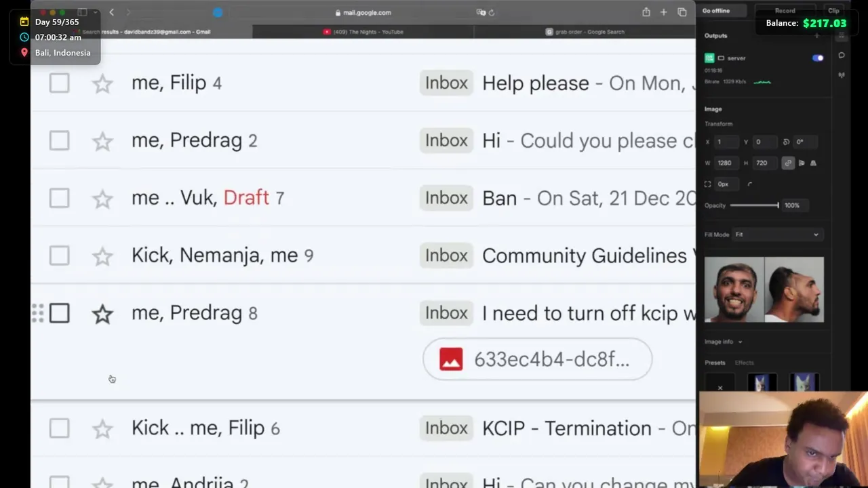Open the Effects tab
Viewport: 868px width, 488px height.
pyautogui.click(x=744, y=363)
